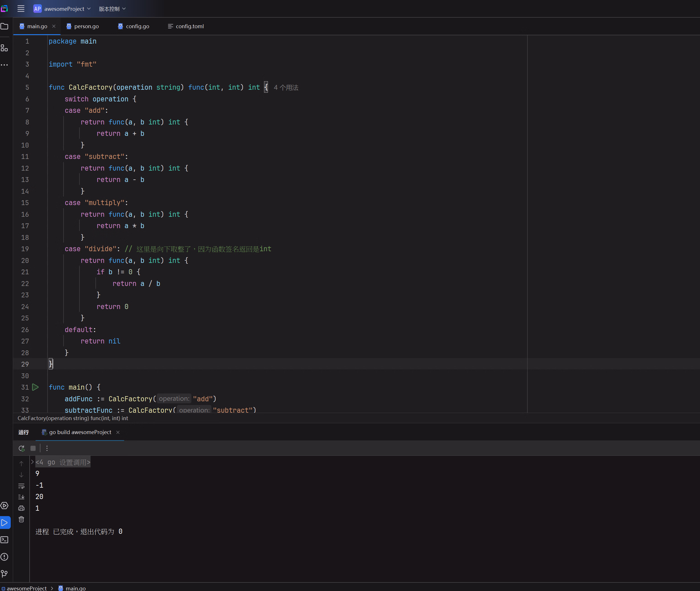Click the awesomeProject breadcrumb in status bar
The image size is (700, 591).
click(26, 588)
